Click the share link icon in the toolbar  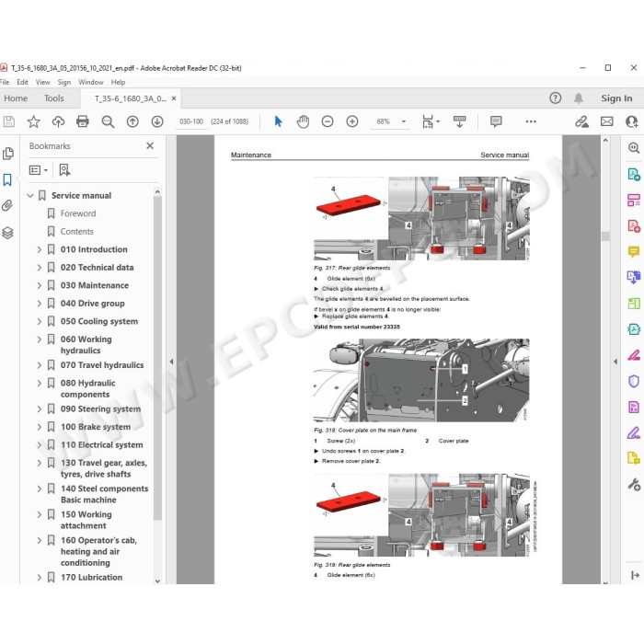click(x=581, y=121)
